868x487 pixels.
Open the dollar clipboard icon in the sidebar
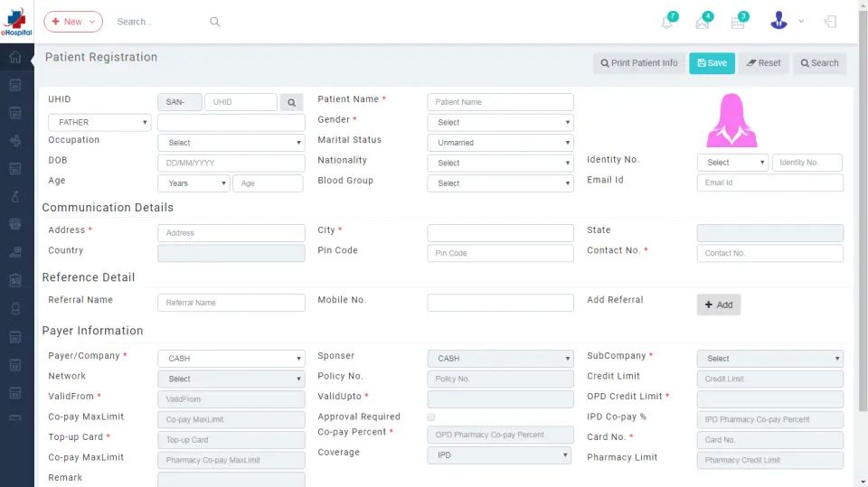coord(15,281)
